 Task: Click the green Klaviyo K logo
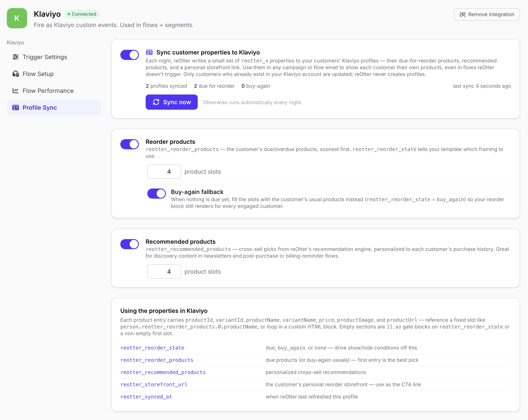tap(17, 18)
